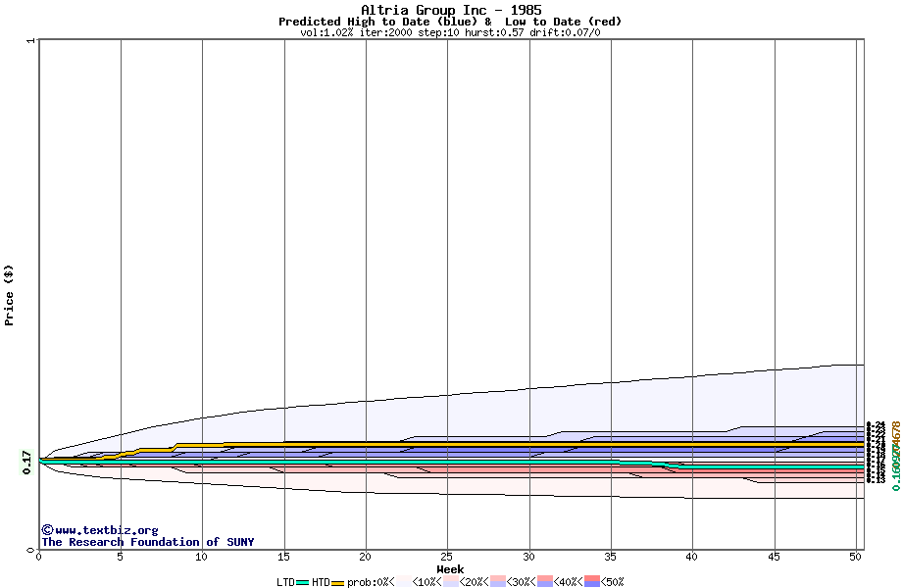
Task: Click the chart title "Altria Group Inc - 1985"
Action: 451,10
